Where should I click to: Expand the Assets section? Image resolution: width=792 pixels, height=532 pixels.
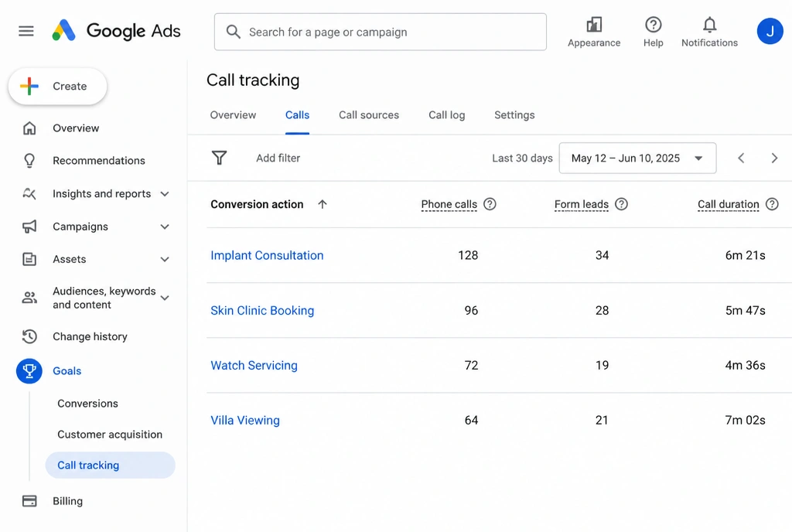point(165,260)
